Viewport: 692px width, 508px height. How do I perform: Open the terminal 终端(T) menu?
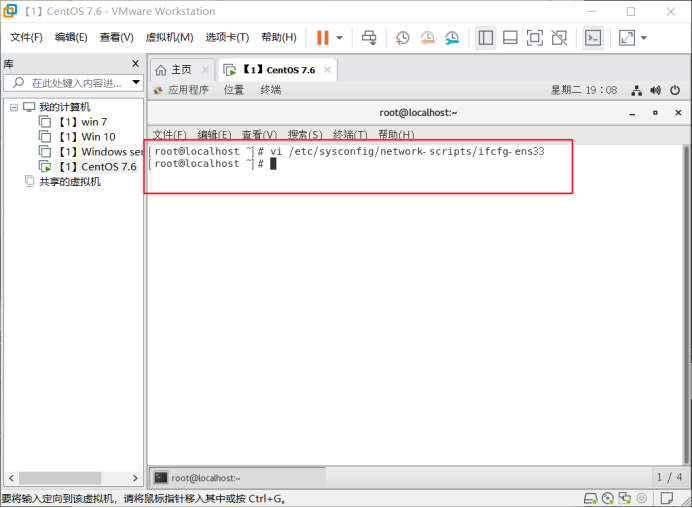tap(350, 134)
